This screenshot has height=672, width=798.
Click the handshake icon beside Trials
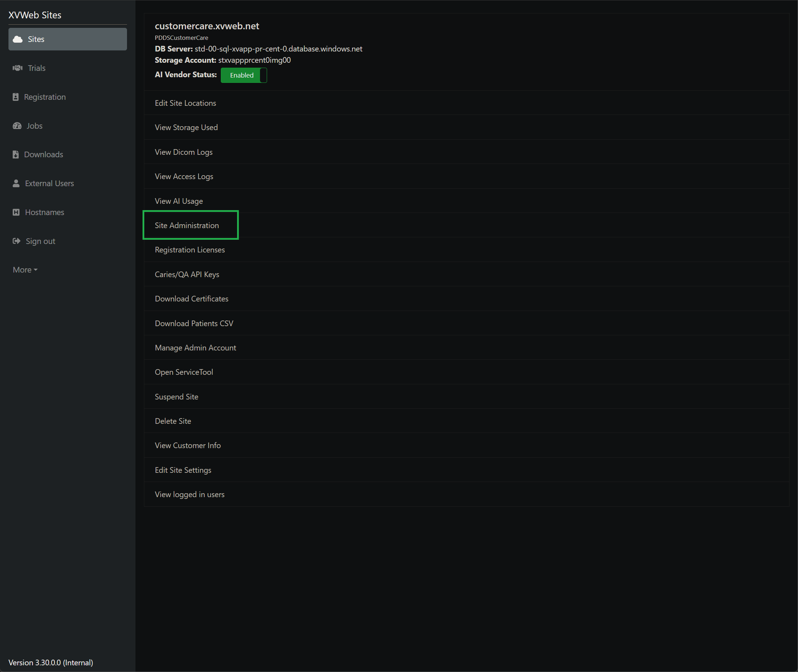pyautogui.click(x=18, y=68)
